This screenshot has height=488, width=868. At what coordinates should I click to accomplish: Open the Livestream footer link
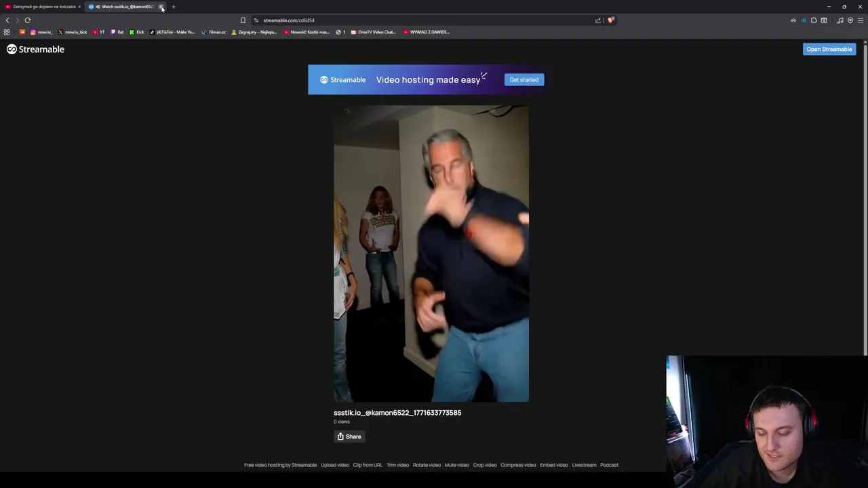(584, 465)
